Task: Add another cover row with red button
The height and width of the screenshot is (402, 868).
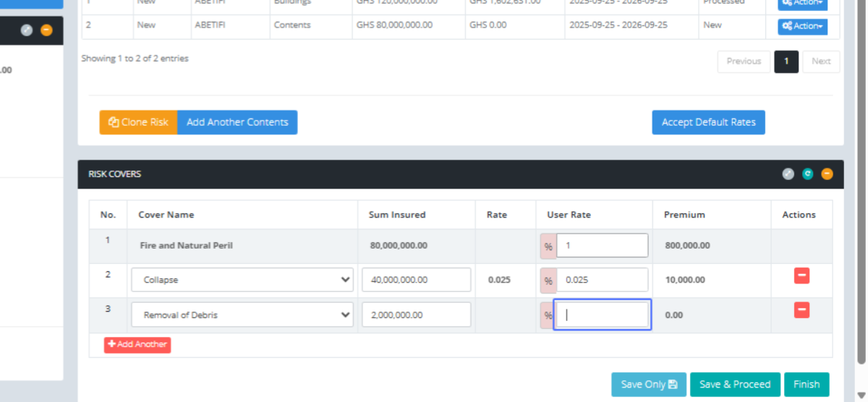Action: [137, 345]
